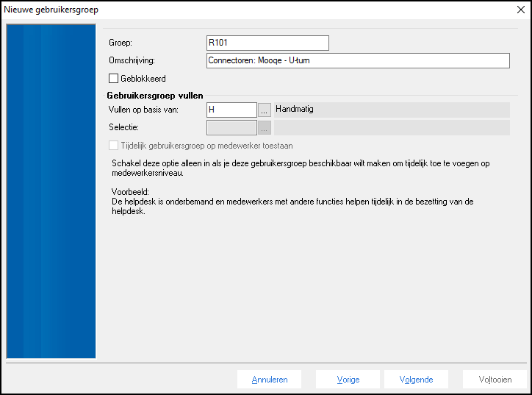Open lookup next to Vullen op basis van

coord(265,110)
